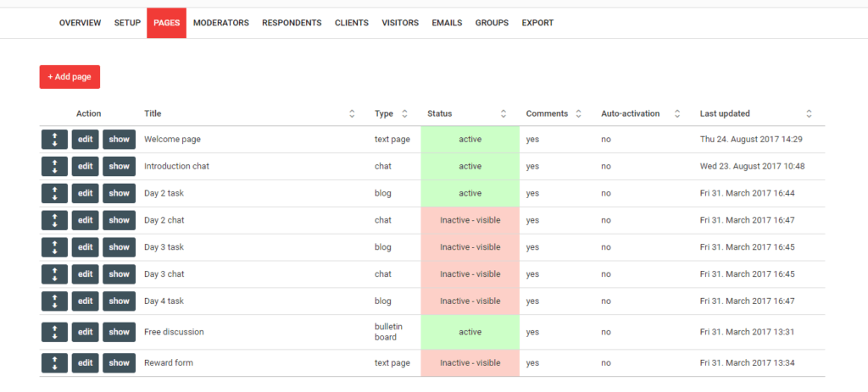Click the green active status of Free discussion
This screenshot has height=392, width=868.
pyautogui.click(x=470, y=332)
